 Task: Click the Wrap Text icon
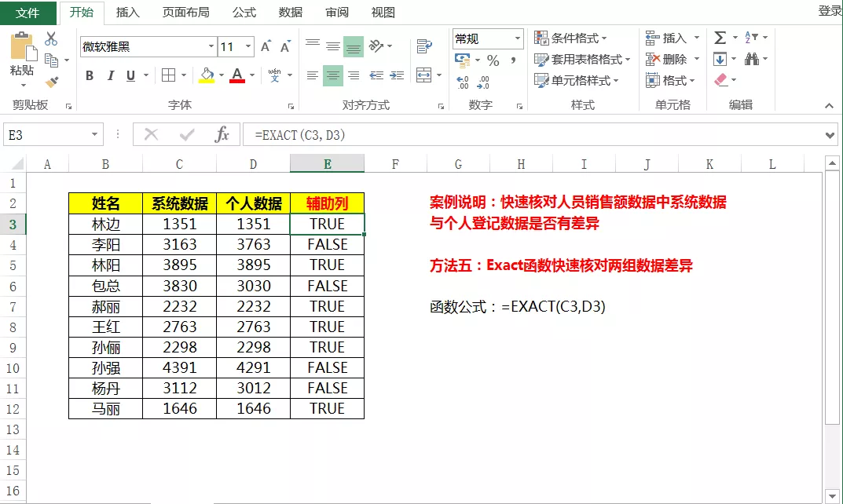(424, 46)
